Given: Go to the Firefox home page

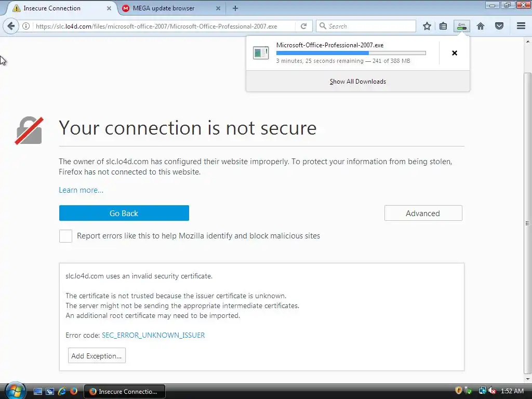Looking at the screenshot, I should [481, 26].
